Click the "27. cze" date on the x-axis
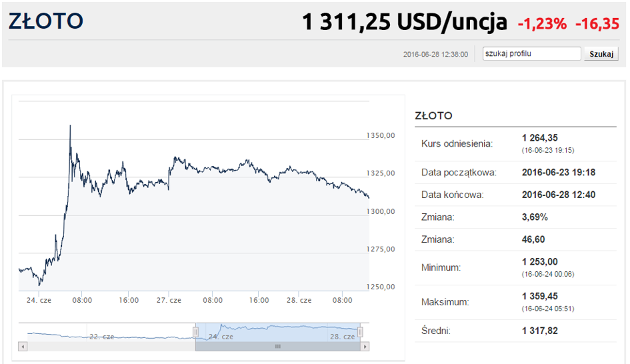This screenshot has width=630, height=364. click(x=169, y=300)
